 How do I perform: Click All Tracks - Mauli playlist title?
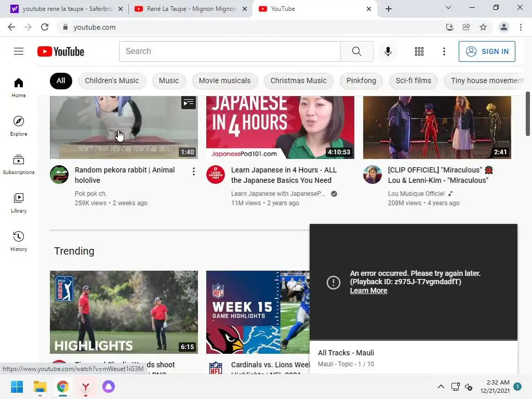click(x=345, y=353)
